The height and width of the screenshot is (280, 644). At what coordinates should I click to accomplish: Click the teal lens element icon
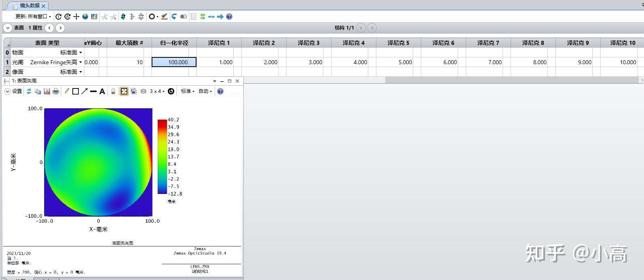[x=123, y=17]
